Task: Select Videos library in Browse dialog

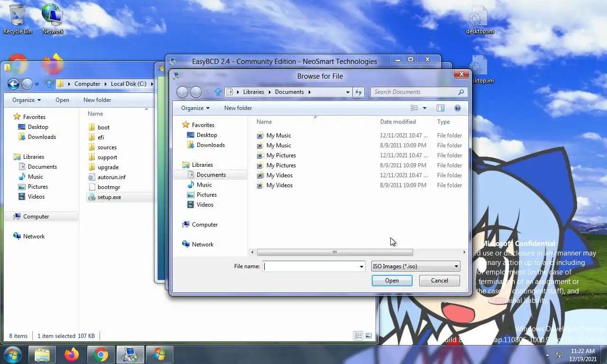Action: 205,205
